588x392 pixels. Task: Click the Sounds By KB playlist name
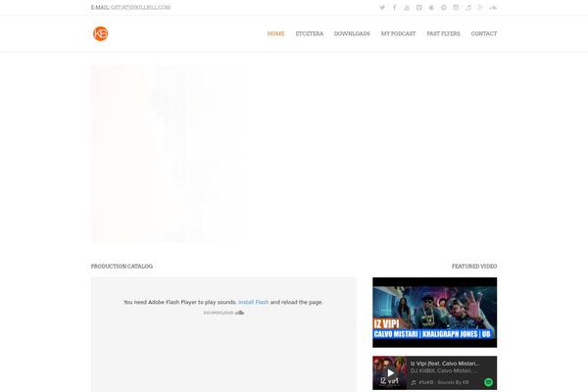(x=444, y=382)
